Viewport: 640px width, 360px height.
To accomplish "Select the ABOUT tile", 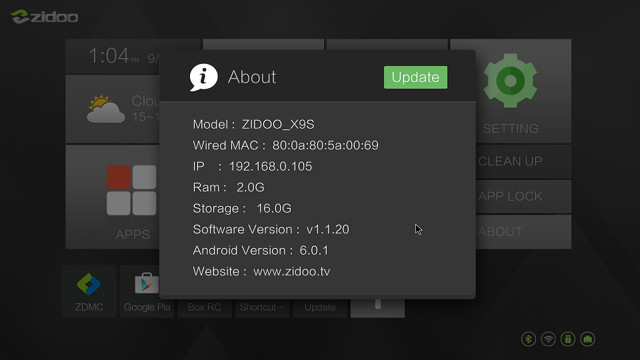I will pyautogui.click(x=523, y=232).
